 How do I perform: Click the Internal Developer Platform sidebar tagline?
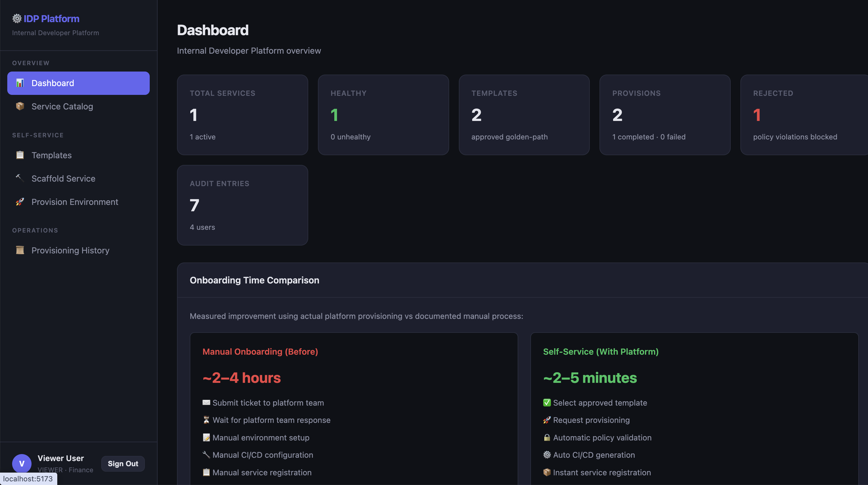(55, 33)
